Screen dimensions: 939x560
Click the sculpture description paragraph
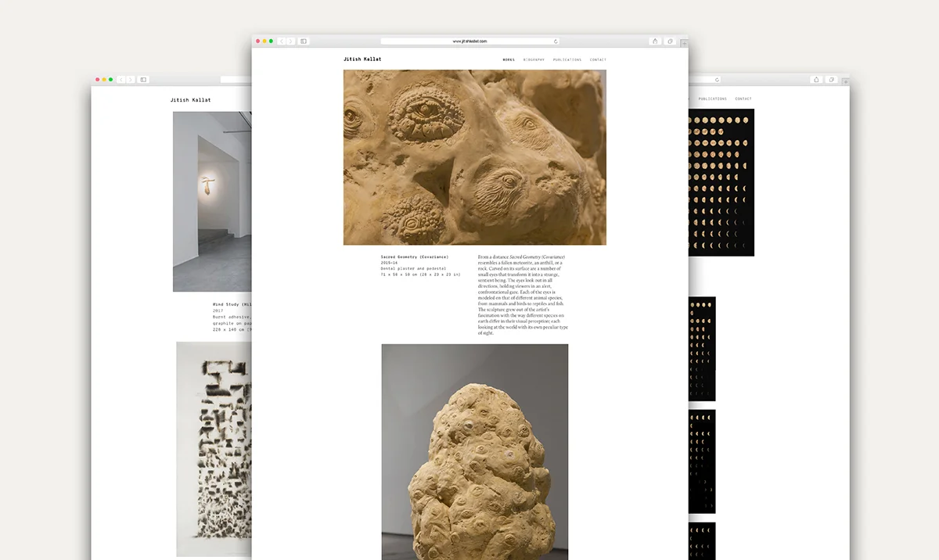coord(522,295)
